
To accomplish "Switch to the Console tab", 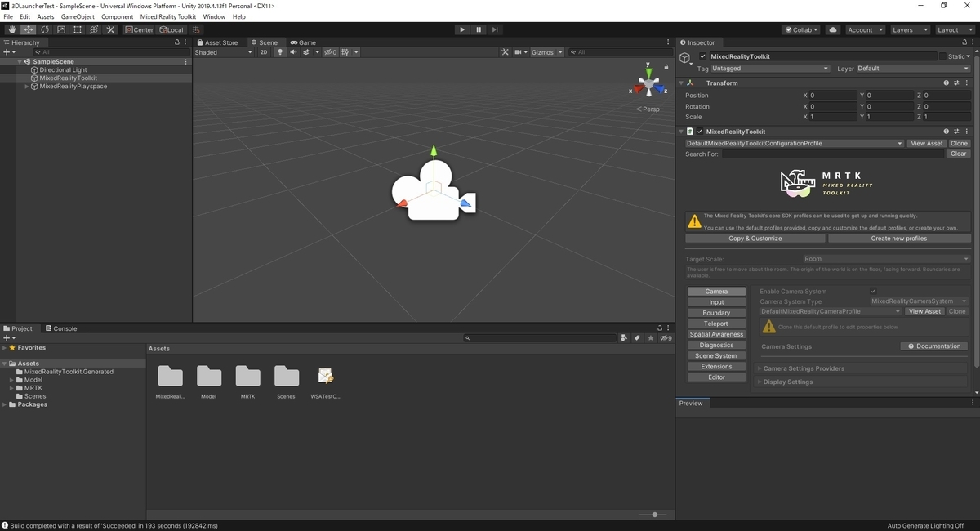I will (61, 328).
